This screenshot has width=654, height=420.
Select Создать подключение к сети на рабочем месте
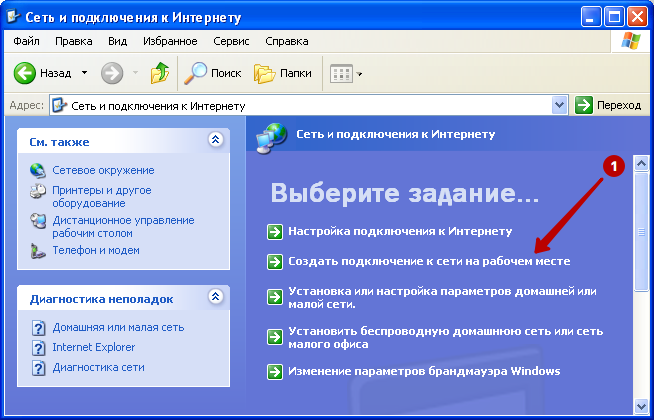click(x=429, y=262)
